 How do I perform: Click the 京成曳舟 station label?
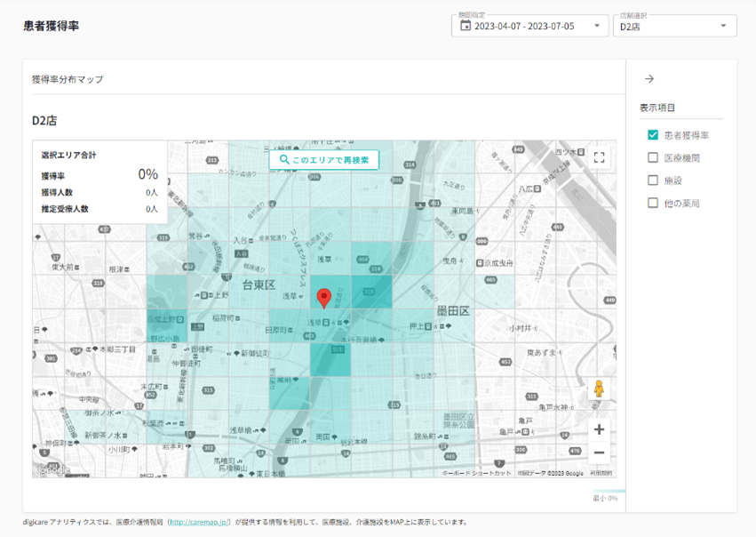[x=498, y=263]
